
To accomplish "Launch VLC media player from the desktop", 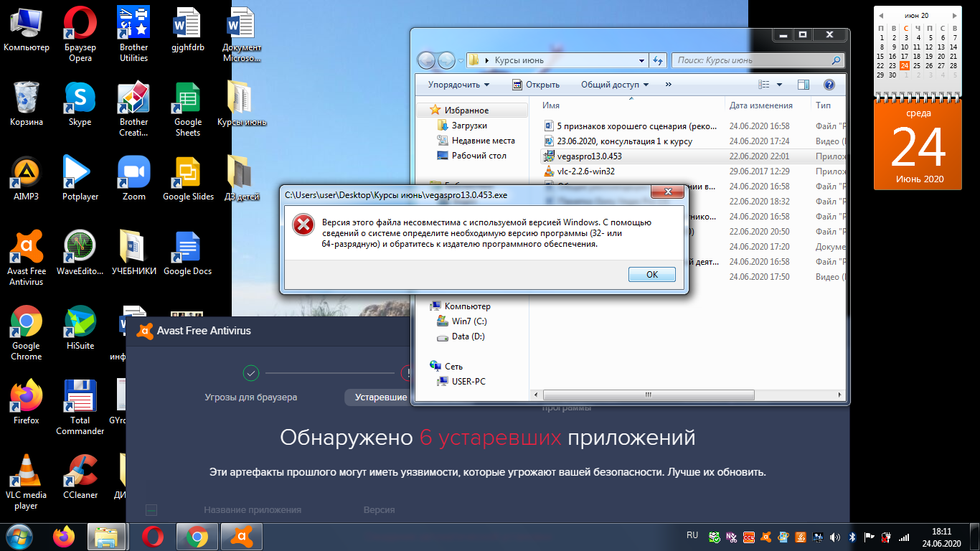I will (27, 481).
